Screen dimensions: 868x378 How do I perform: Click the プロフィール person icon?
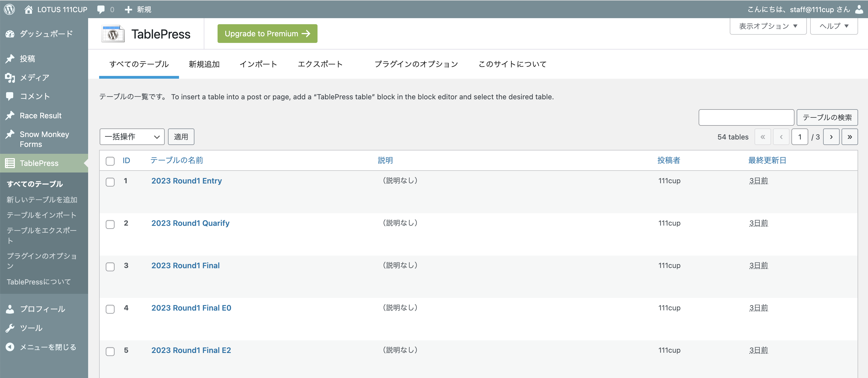click(10, 309)
